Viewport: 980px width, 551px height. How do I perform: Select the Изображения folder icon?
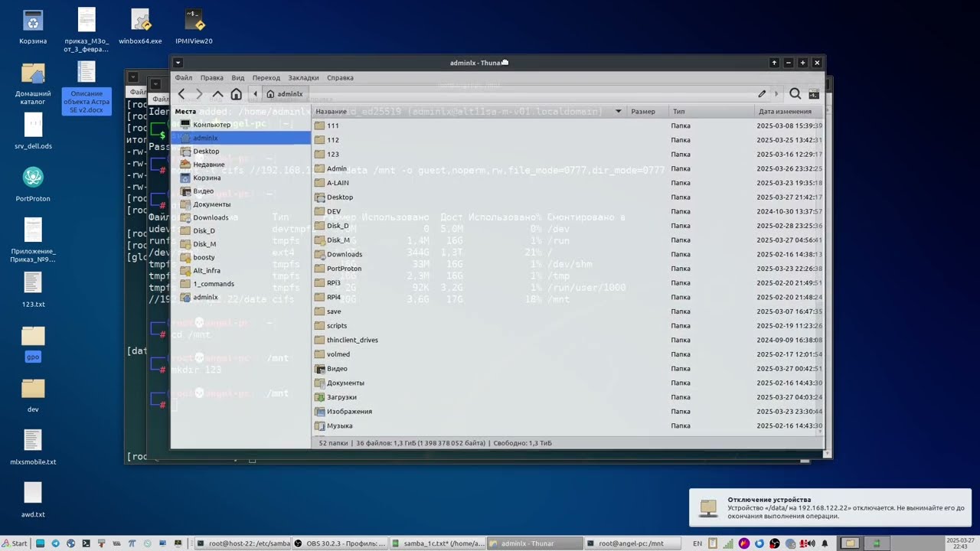(x=320, y=411)
